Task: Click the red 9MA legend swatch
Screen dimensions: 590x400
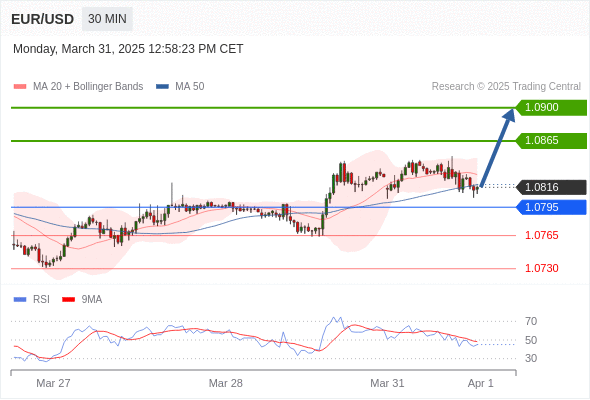Action: click(x=68, y=300)
